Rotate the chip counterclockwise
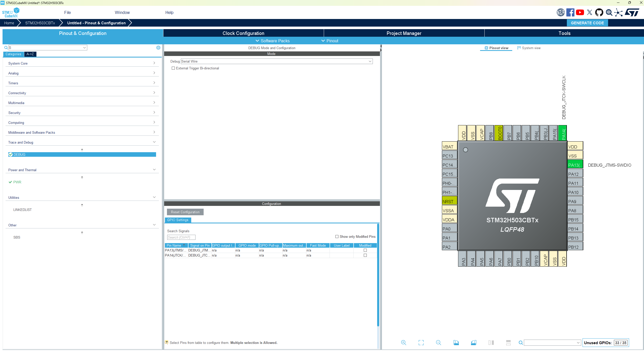The image size is (644, 352). [x=474, y=342]
